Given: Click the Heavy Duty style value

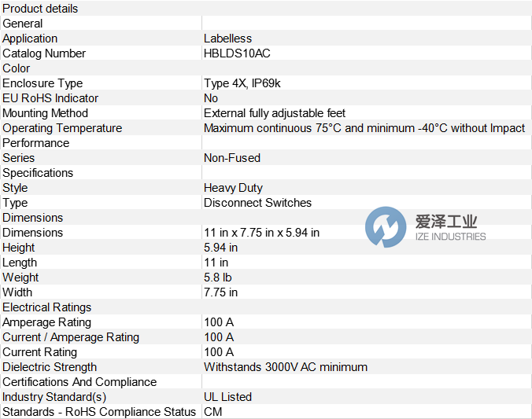Looking at the screenshot, I should [233, 188].
